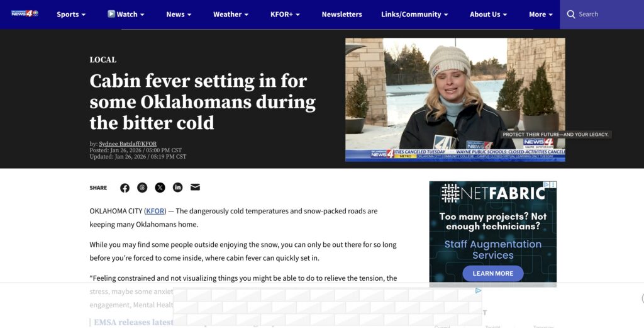
Task: Open the More dropdown menu
Action: point(540,14)
